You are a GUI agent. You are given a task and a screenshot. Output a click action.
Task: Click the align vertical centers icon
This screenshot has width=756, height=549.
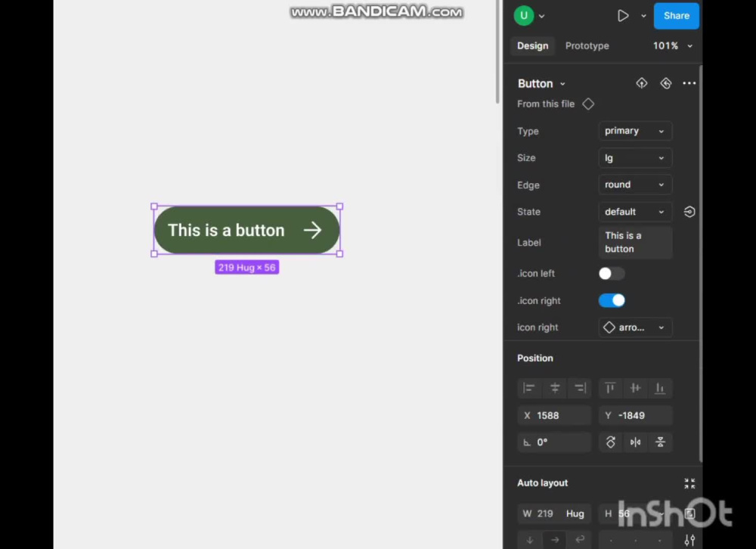pos(635,389)
